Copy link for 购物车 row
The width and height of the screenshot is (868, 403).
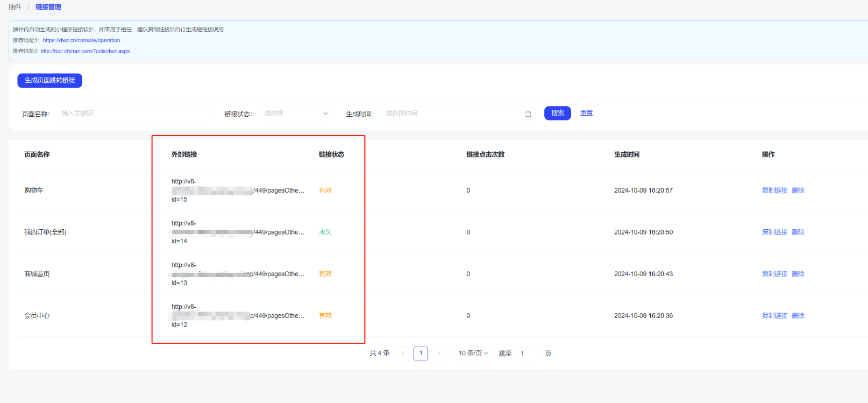tap(774, 190)
